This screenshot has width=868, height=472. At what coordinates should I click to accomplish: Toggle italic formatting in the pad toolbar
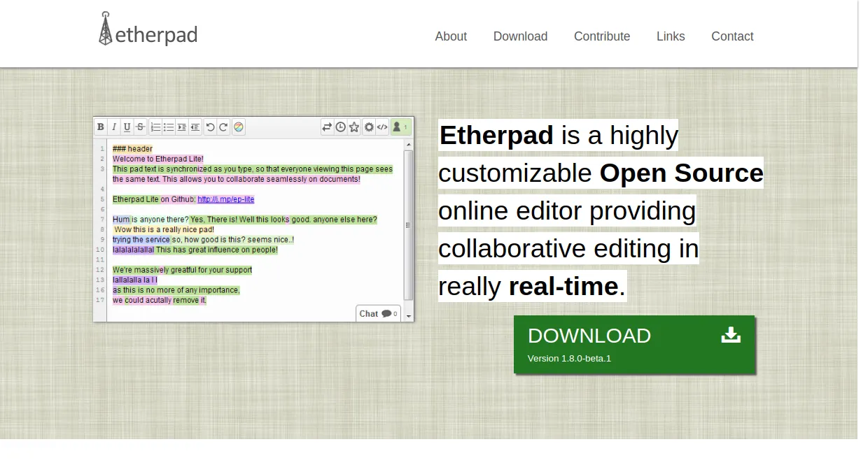[114, 127]
